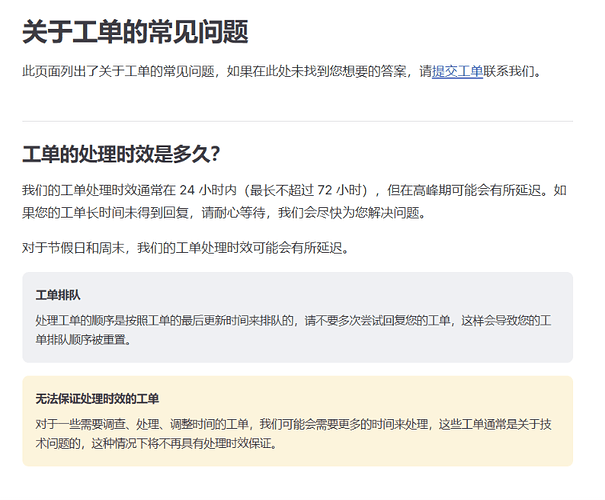Click the text starting 对于一些需要调查、处理、调整时间的工单
This screenshot has width=605, height=500.
tap(293, 434)
